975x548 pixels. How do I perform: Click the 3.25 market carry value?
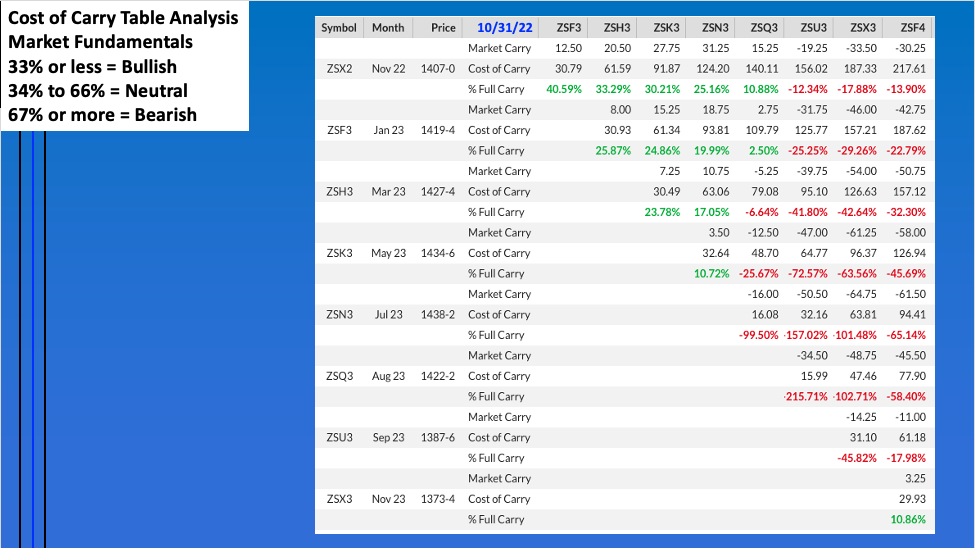[x=915, y=479]
